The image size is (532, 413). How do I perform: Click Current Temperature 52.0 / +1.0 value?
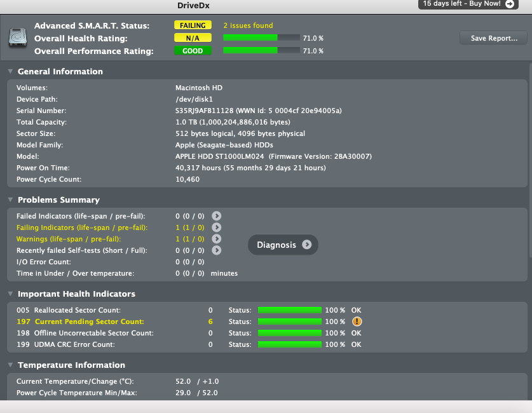[197, 381]
